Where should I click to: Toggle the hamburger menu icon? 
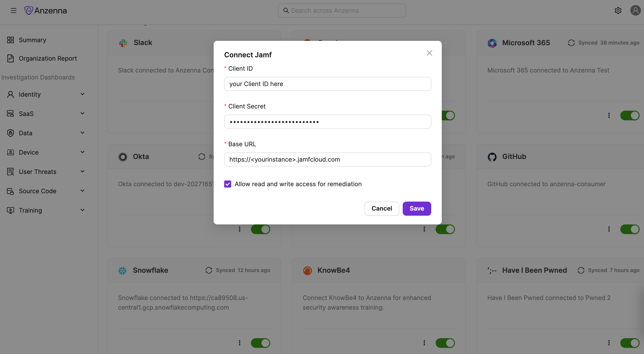click(14, 11)
